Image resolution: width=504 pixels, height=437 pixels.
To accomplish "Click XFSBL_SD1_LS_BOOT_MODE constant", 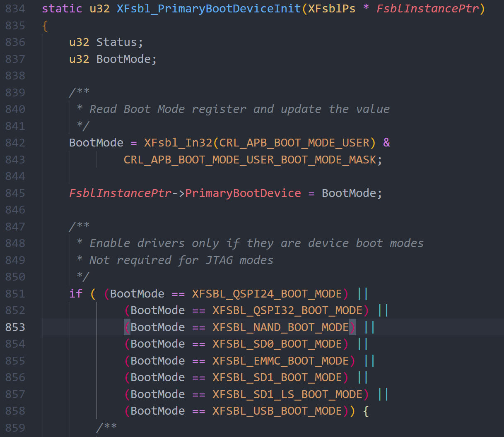I will [287, 394].
